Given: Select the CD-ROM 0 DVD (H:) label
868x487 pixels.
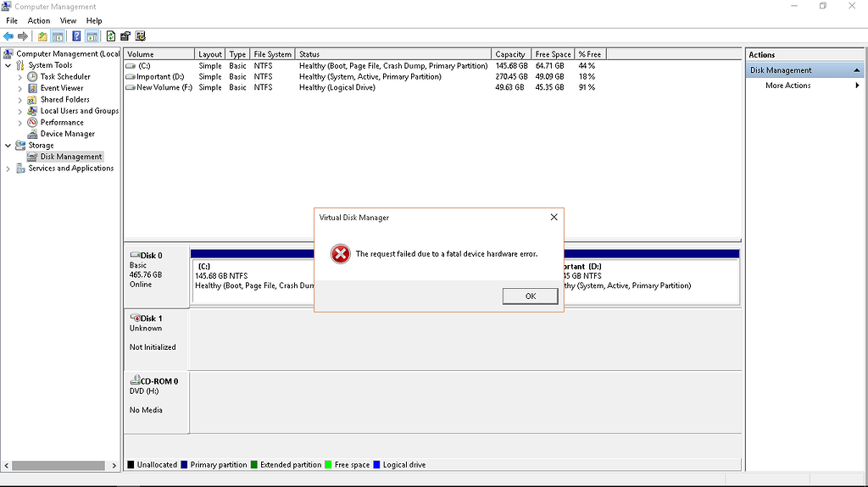Looking at the screenshot, I should click(x=157, y=402).
